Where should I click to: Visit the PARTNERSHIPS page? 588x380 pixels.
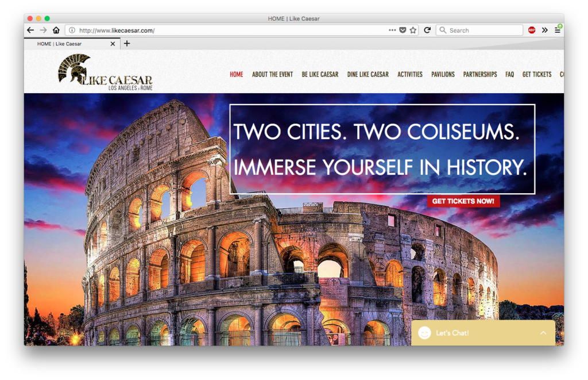[x=480, y=74]
